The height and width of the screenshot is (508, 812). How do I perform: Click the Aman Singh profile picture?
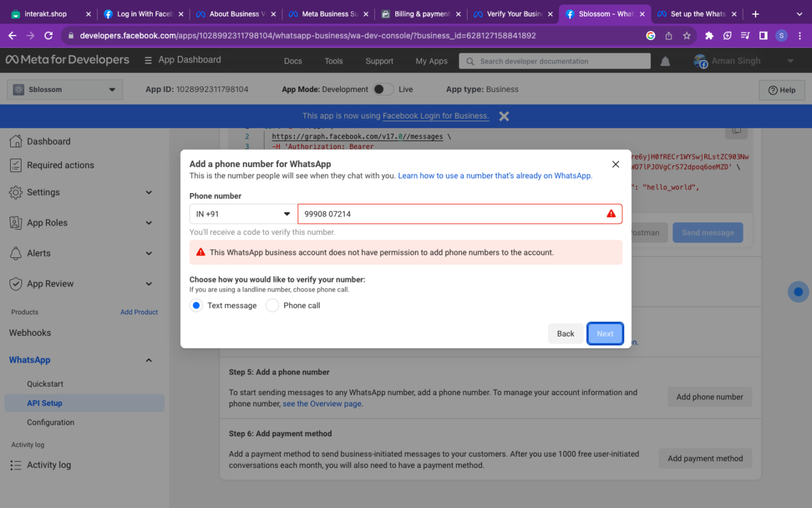700,61
